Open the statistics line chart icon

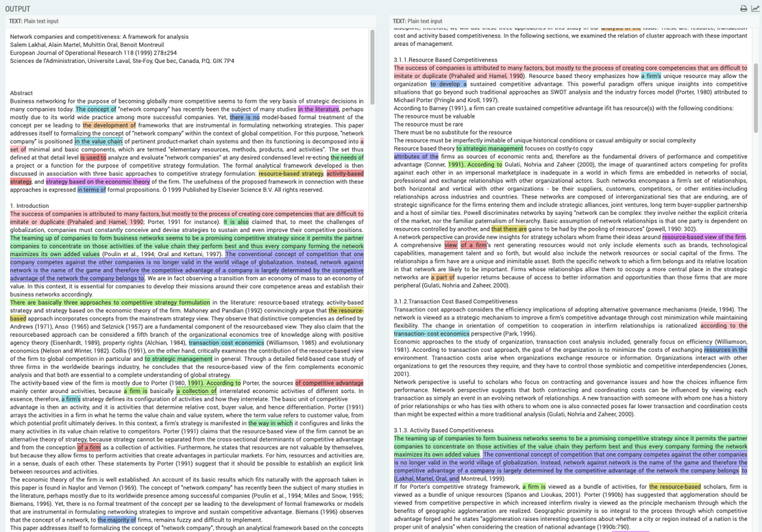coord(754,9)
